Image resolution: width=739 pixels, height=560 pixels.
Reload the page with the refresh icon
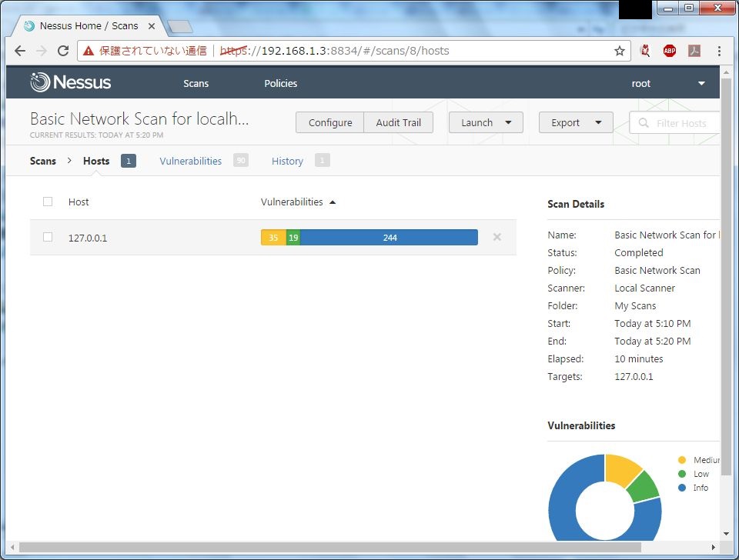(63, 51)
